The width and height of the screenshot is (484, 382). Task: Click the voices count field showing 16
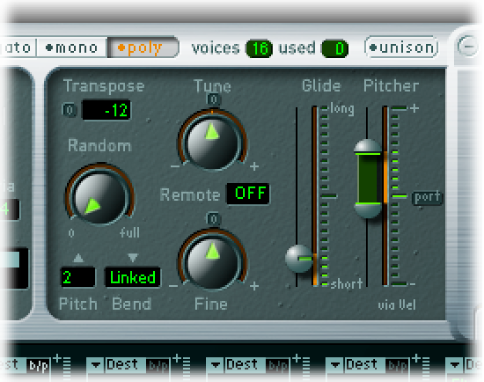coord(259,49)
